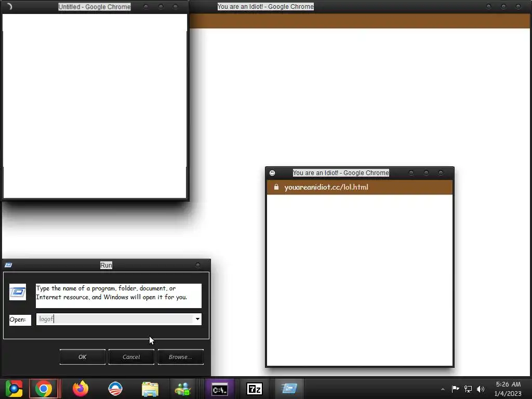Screen dimensions: 532x399
Task: Close the large 'You are an Idiot!' window
Action: pos(518,7)
